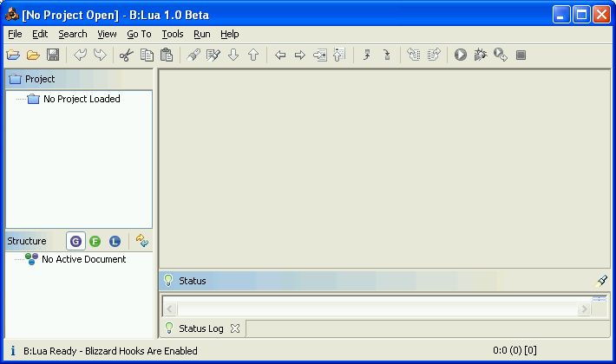Click the Paste clipboard icon
Image resolution: width=616 pixels, height=364 pixels.
click(x=167, y=55)
